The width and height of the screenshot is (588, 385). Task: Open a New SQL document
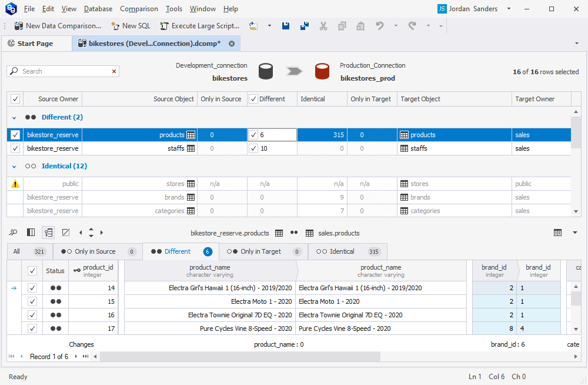coord(131,26)
